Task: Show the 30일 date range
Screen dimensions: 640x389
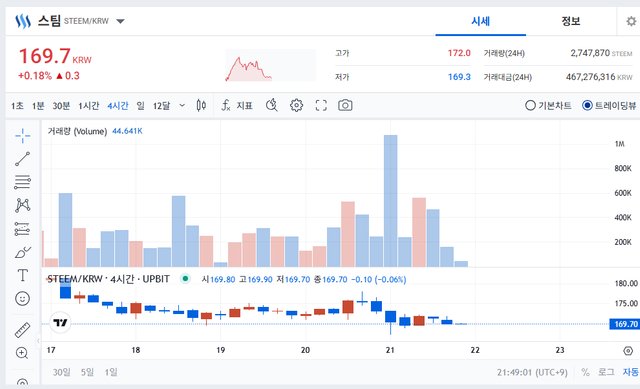Action: [62, 372]
